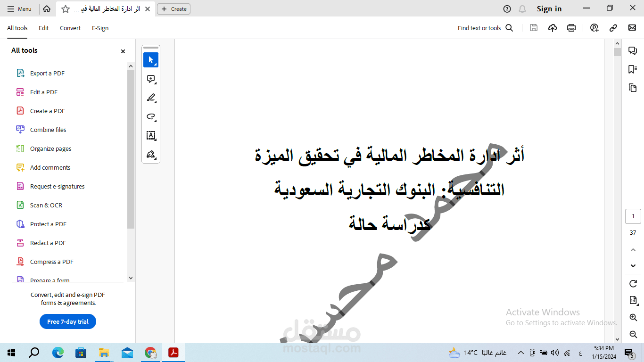644x362 pixels.
Task: Open Windows taskbar search
Action: click(34, 353)
